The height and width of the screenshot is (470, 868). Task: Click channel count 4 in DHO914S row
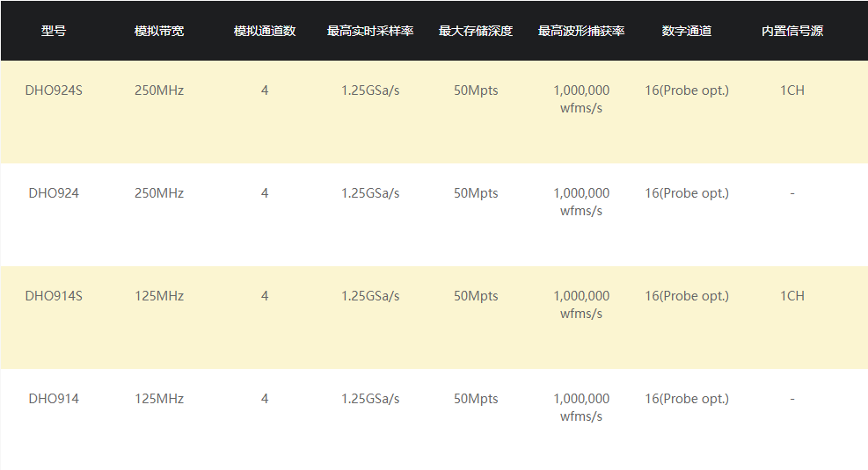click(265, 296)
